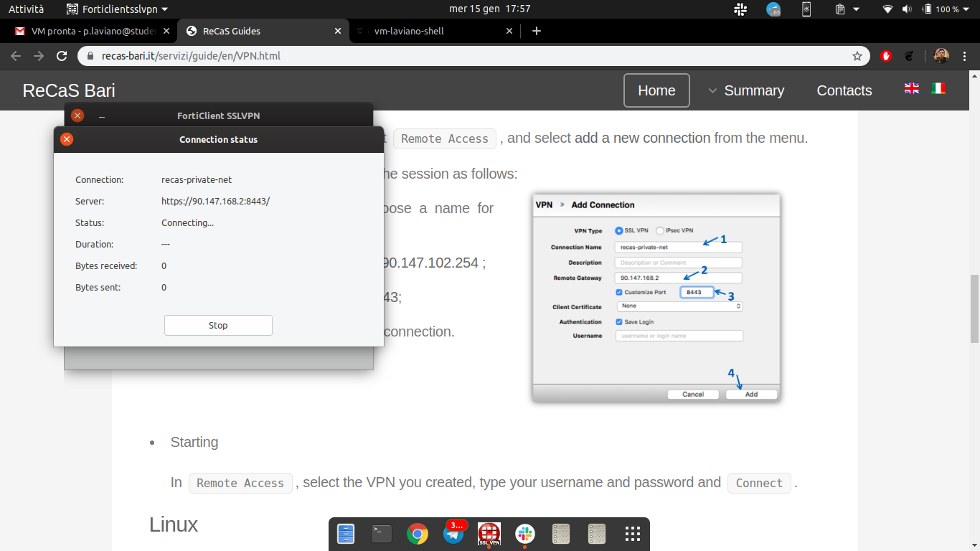Switch site language to Italian flag
The width and height of the screenshot is (980, 551).
coord(938,88)
